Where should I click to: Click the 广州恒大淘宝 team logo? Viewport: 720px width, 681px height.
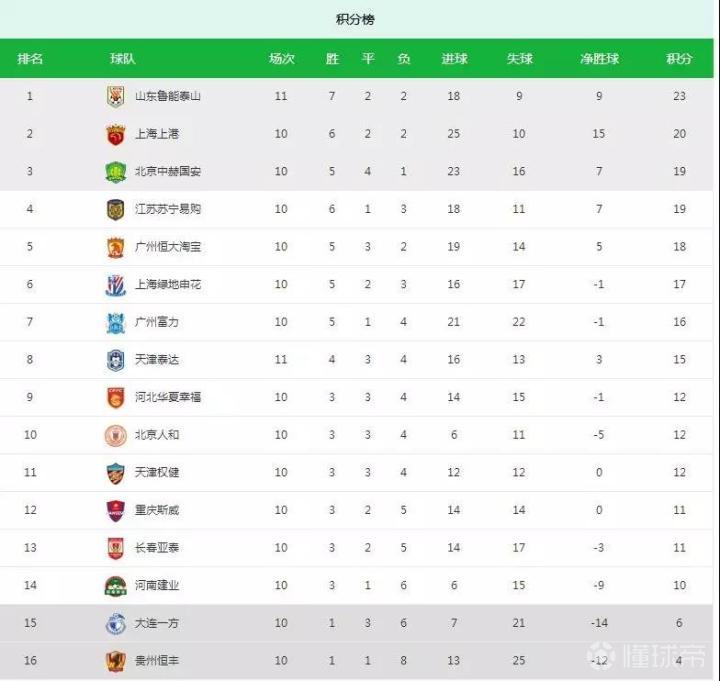(x=115, y=247)
